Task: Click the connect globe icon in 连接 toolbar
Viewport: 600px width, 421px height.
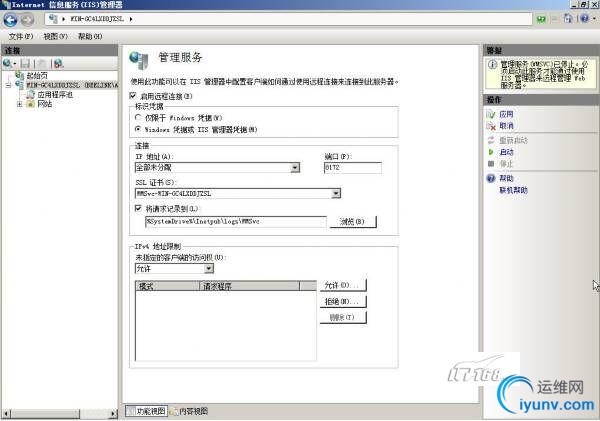Action: (x=7, y=63)
